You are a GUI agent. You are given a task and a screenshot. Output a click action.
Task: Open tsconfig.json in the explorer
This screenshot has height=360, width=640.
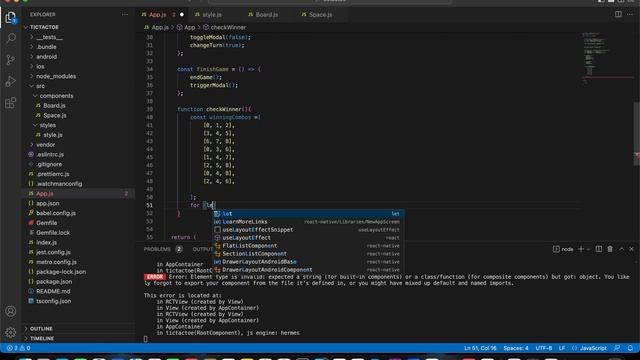(x=53, y=301)
